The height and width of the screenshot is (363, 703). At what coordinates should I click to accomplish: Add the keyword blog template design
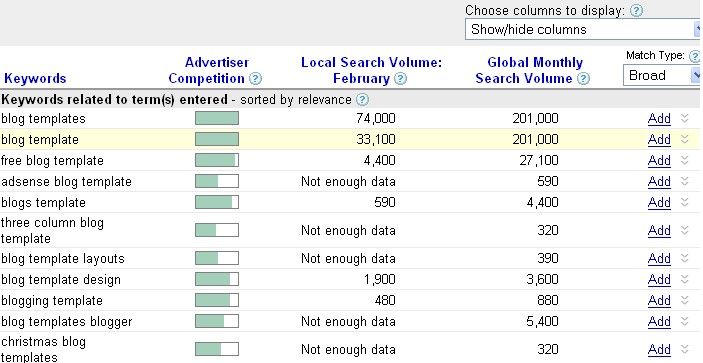(x=659, y=280)
